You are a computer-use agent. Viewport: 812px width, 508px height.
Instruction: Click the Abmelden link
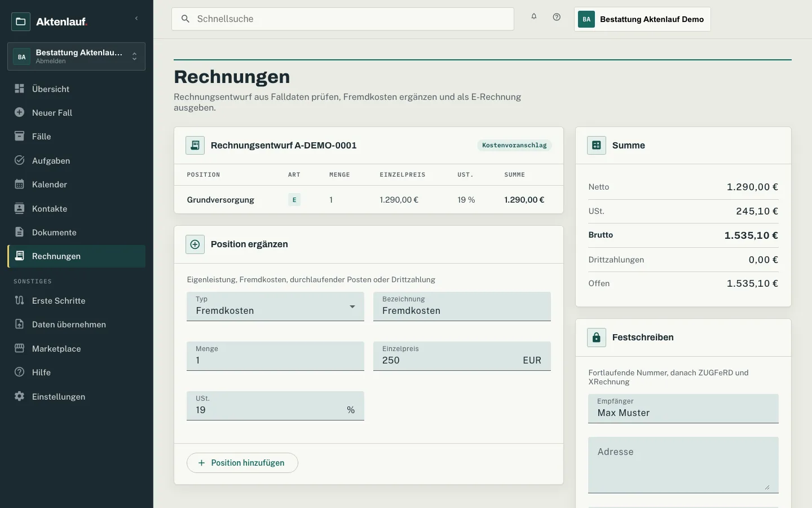[51, 61]
